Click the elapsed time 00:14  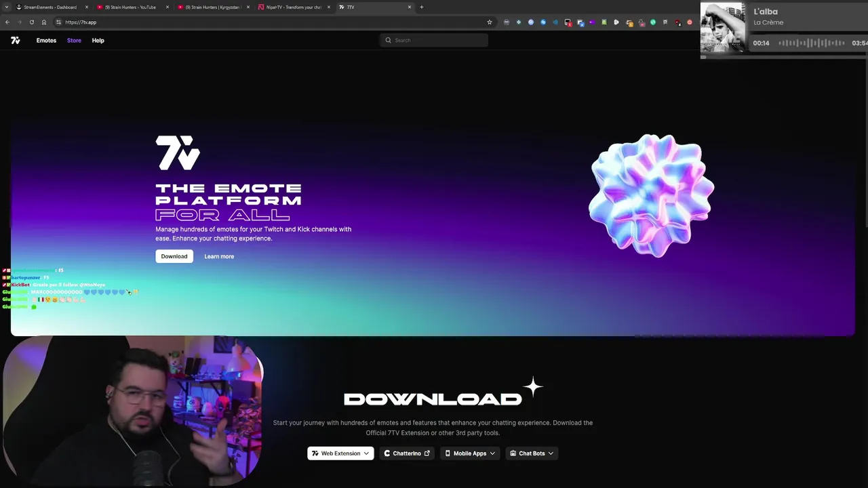tap(761, 43)
